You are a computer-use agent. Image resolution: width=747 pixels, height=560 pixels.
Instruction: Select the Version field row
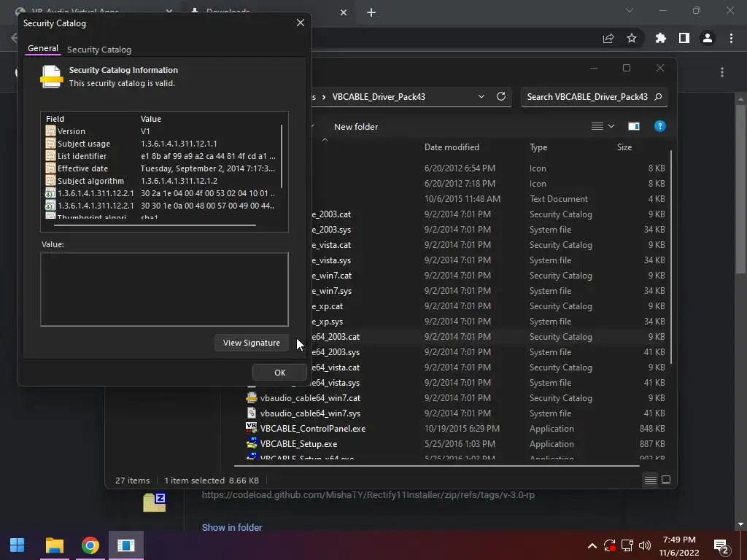[x=161, y=131]
